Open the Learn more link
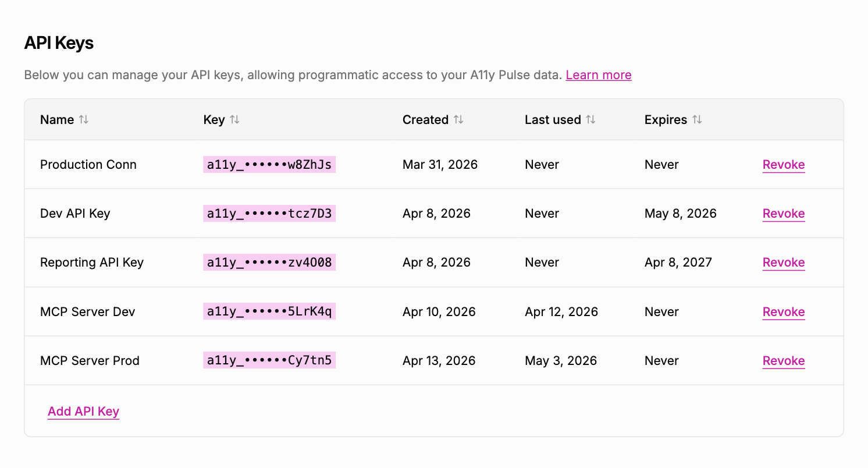This screenshot has width=868, height=468. (599, 75)
